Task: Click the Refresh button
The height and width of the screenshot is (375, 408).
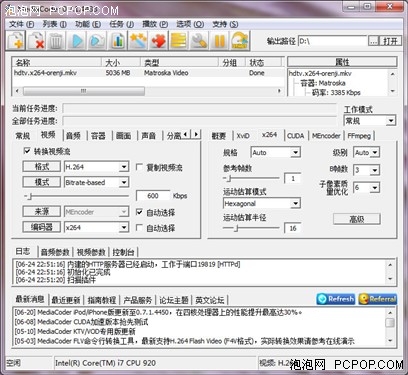Action: [x=336, y=299]
